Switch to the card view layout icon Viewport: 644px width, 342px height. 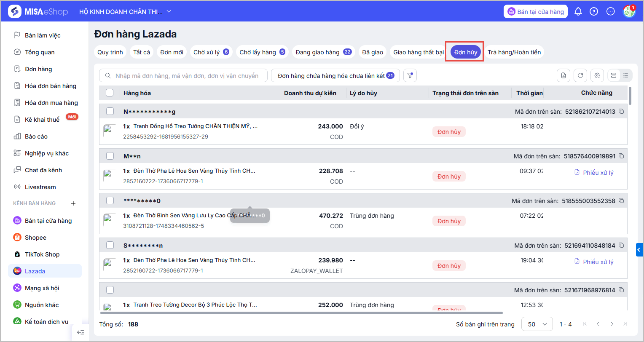[x=614, y=75]
